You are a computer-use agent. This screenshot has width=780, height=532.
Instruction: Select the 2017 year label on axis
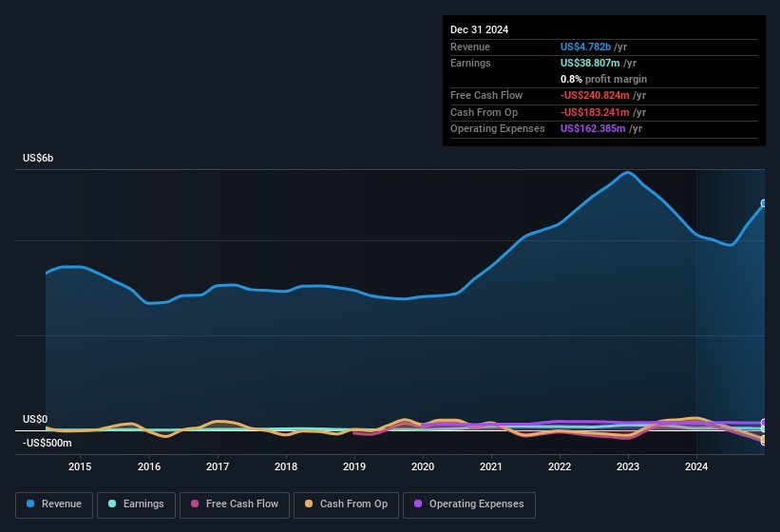click(218, 466)
